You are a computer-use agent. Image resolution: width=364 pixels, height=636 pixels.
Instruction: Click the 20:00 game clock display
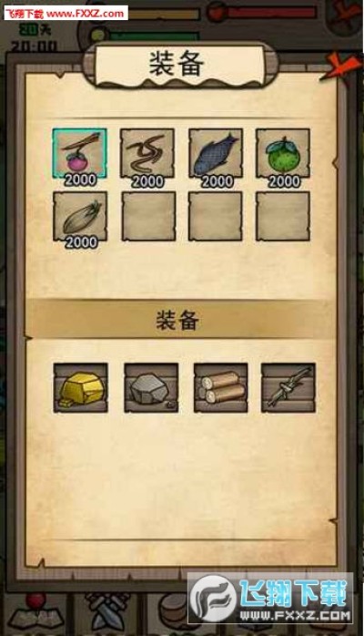coord(34,45)
